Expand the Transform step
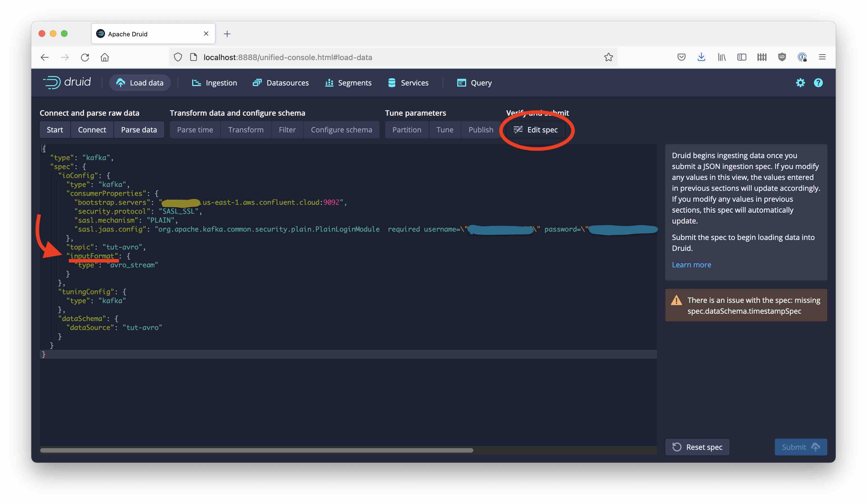This screenshot has height=504, width=867. (245, 130)
